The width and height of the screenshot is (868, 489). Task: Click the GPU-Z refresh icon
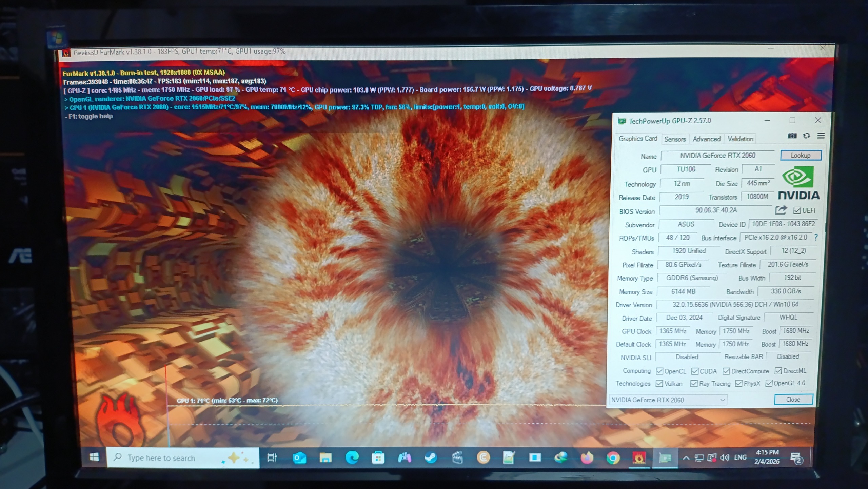(x=806, y=136)
